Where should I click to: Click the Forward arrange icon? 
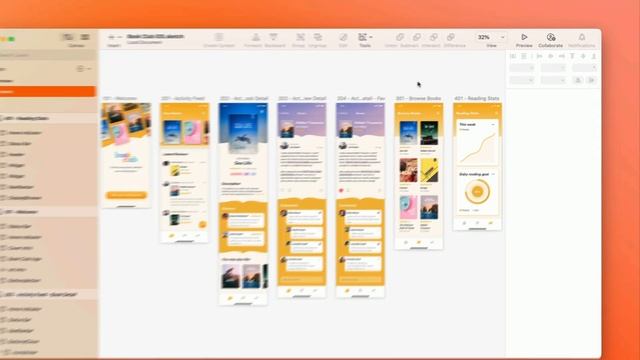pos(256,38)
